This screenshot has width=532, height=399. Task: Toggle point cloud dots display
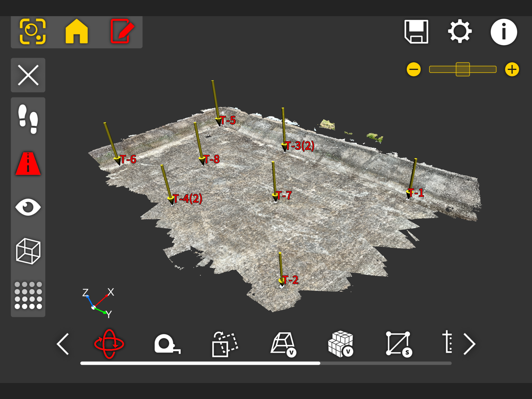pos(28,295)
